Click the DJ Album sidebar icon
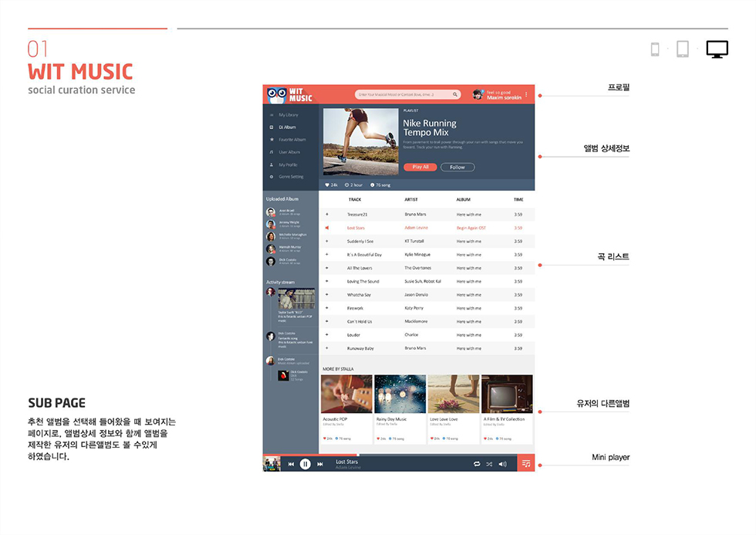This screenshot has height=535, width=756. click(x=272, y=127)
